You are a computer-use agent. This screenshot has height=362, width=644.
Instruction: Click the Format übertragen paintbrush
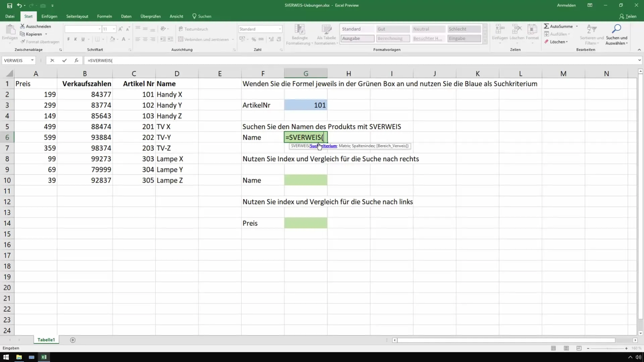pyautogui.click(x=23, y=42)
